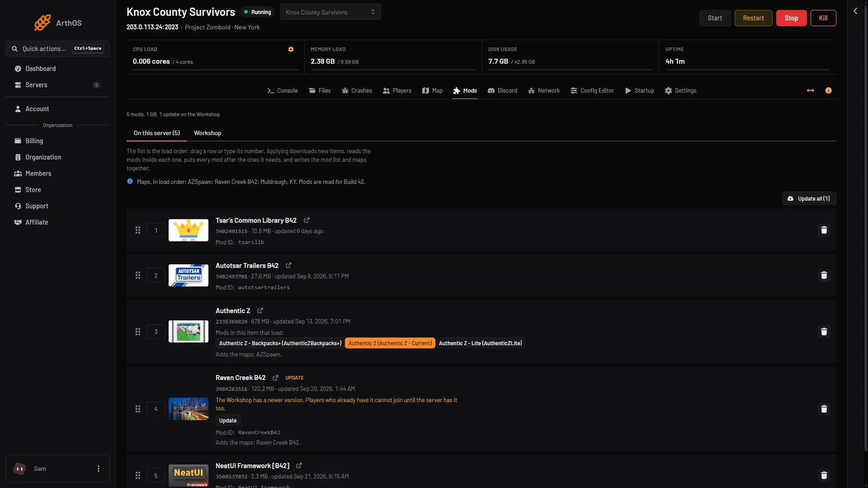This screenshot has height=488, width=868.
Task: Stop the server
Action: click(791, 18)
